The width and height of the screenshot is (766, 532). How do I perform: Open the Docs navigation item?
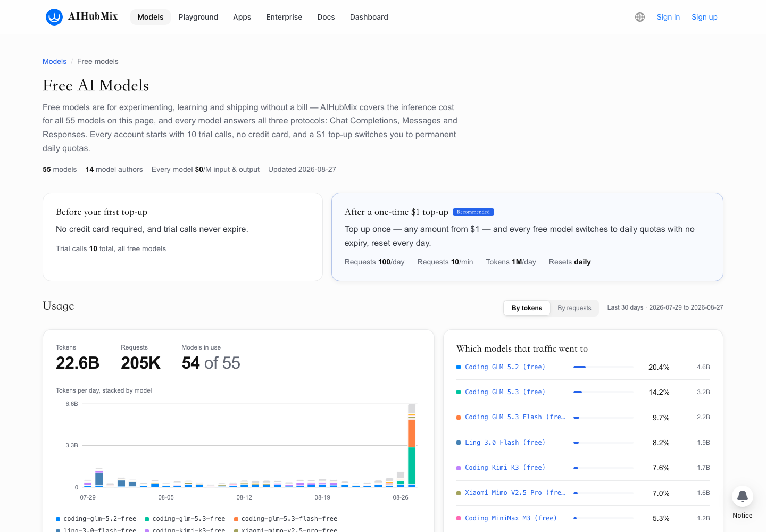(x=326, y=17)
